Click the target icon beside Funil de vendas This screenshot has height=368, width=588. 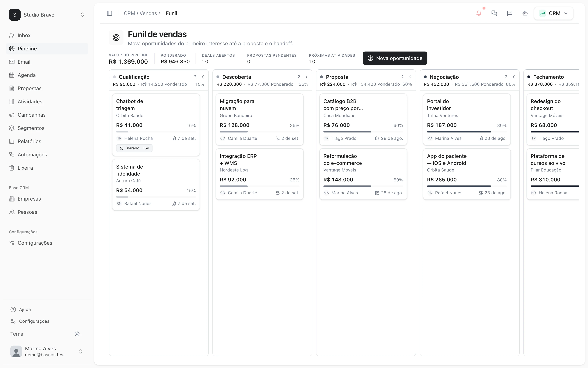116,38
